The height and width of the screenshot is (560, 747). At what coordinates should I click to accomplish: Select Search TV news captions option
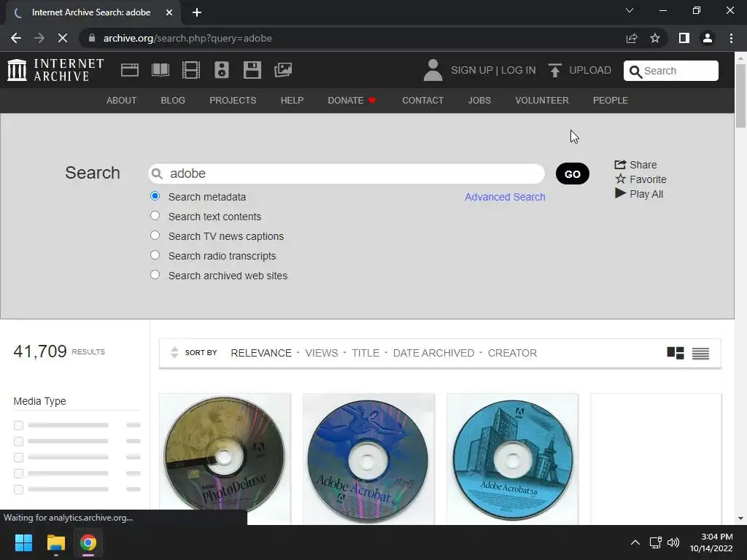[155, 236]
